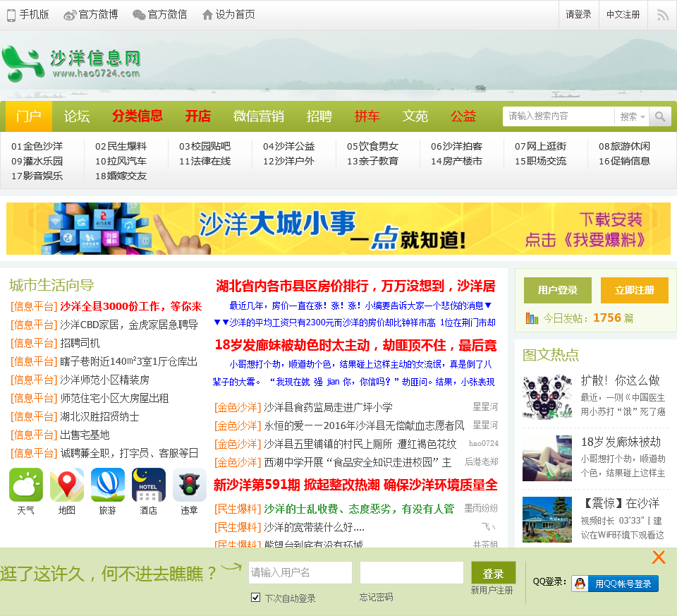Viewport: 677px width, 616px height.
Task: Open 文苑 navigation item
Action: coord(415,116)
